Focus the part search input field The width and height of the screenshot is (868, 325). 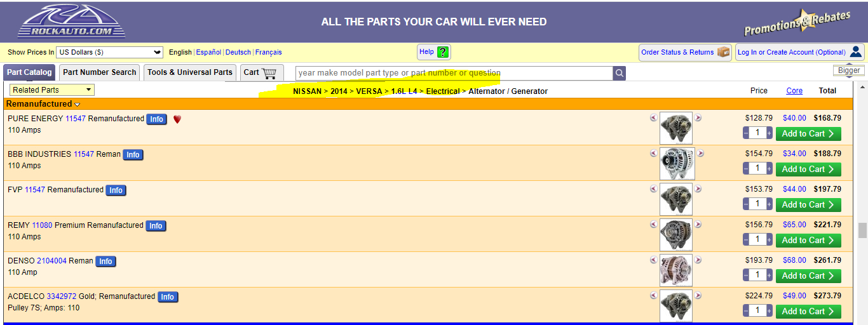[x=454, y=73]
